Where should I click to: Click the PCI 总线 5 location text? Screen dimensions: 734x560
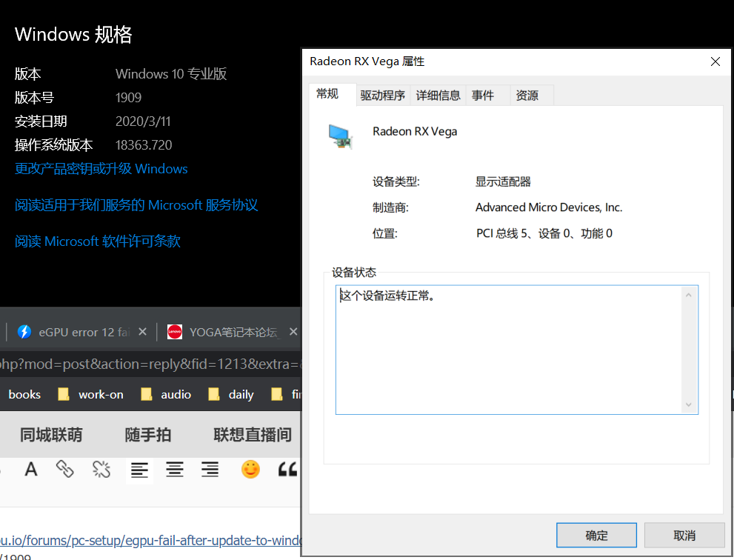(x=544, y=233)
